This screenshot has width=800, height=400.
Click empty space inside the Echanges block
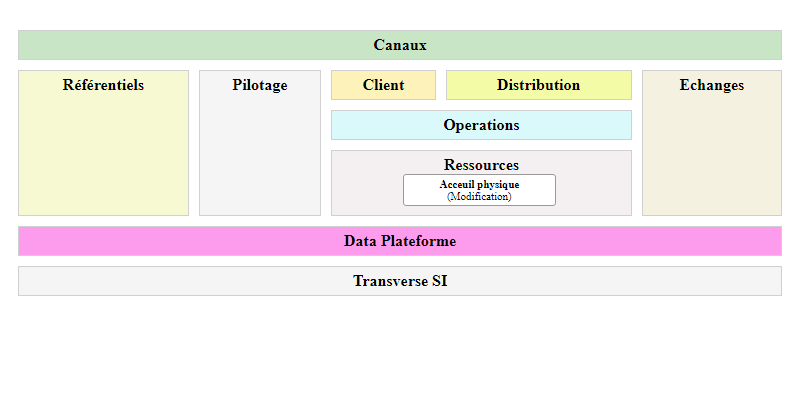pos(711,160)
